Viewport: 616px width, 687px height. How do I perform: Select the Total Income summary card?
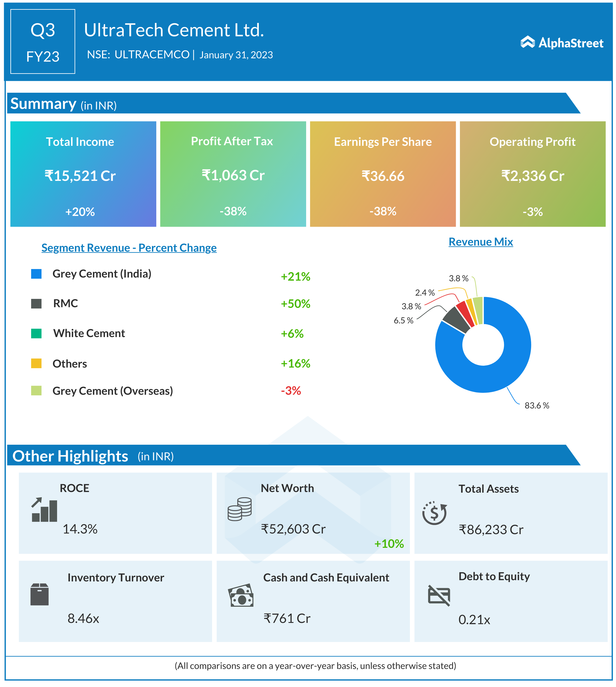[x=83, y=174]
